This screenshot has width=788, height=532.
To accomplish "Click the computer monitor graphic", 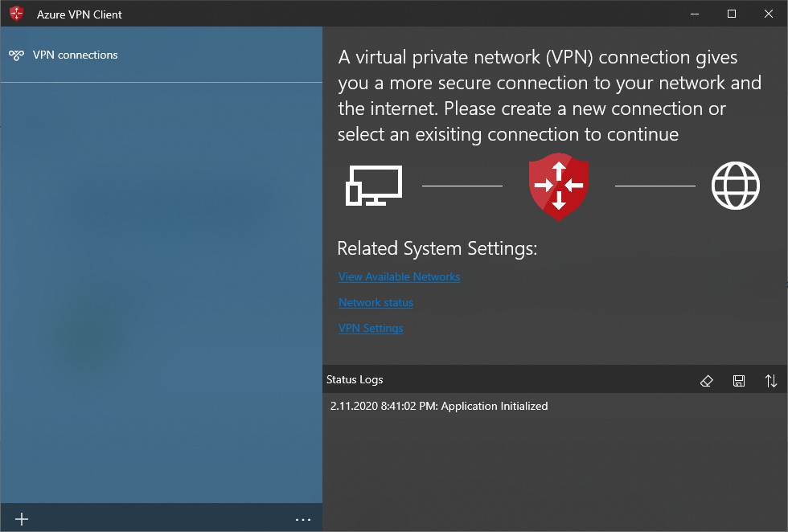I will click(374, 186).
